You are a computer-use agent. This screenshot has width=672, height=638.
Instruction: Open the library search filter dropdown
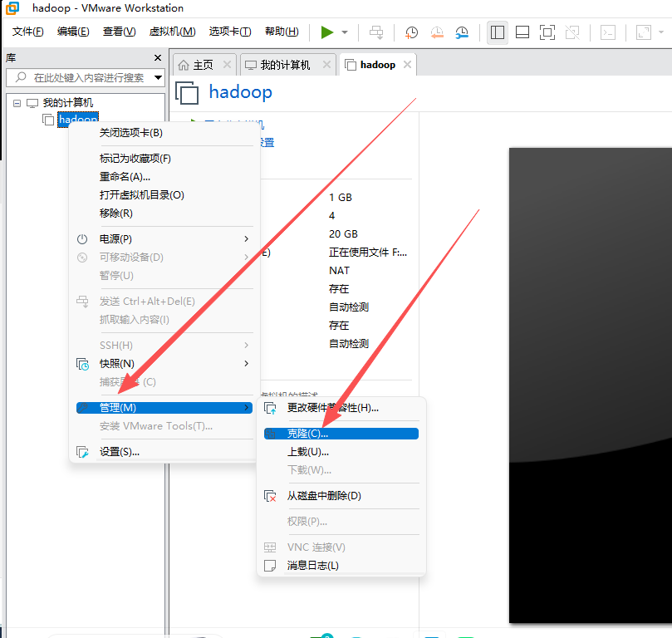pyautogui.click(x=158, y=77)
